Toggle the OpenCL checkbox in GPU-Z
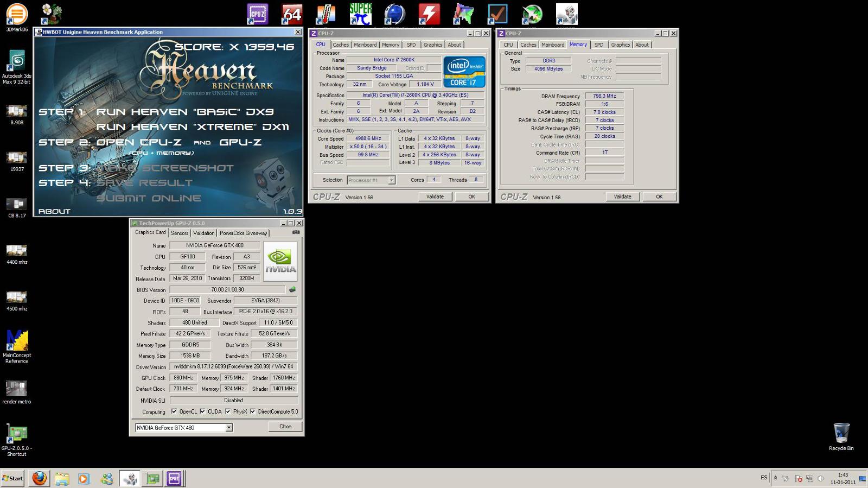This screenshot has width=868, height=488. [x=174, y=411]
